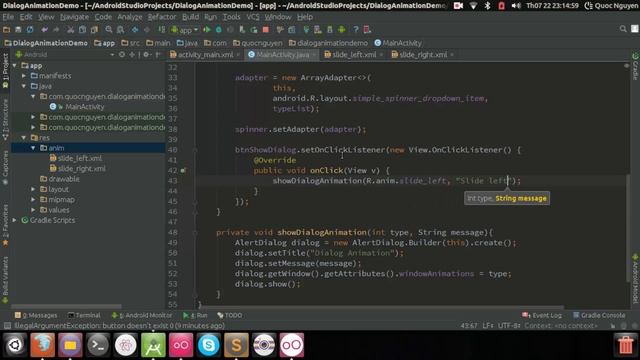
Task: Expand the layout folder
Action: click(x=33, y=189)
